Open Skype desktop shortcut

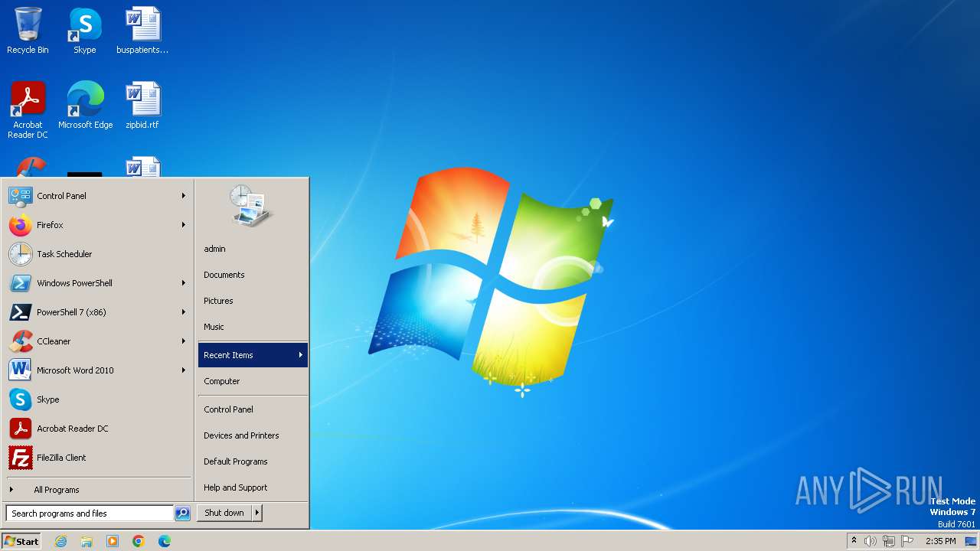pyautogui.click(x=84, y=31)
